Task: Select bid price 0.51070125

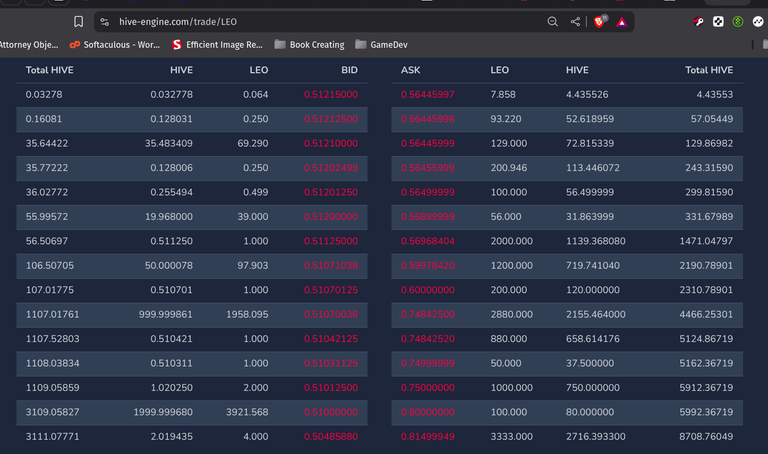Action: click(331, 290)
